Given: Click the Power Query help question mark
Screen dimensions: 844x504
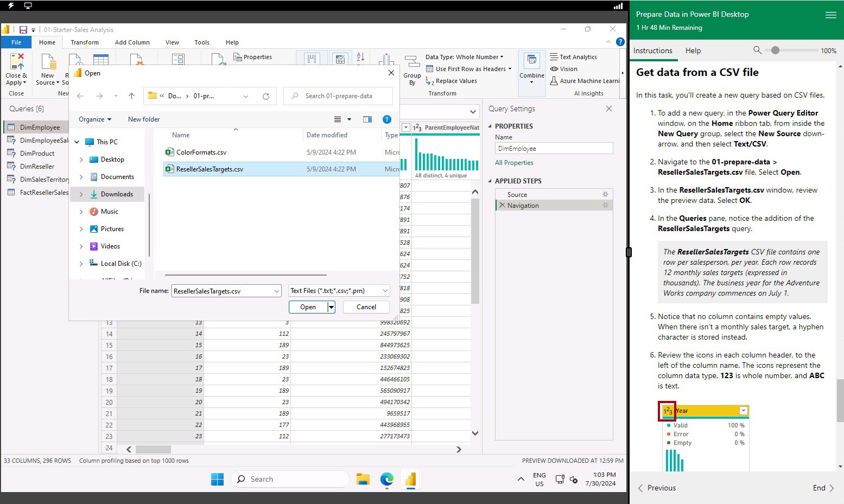Looking at the screenshot, I should [620, 42].
